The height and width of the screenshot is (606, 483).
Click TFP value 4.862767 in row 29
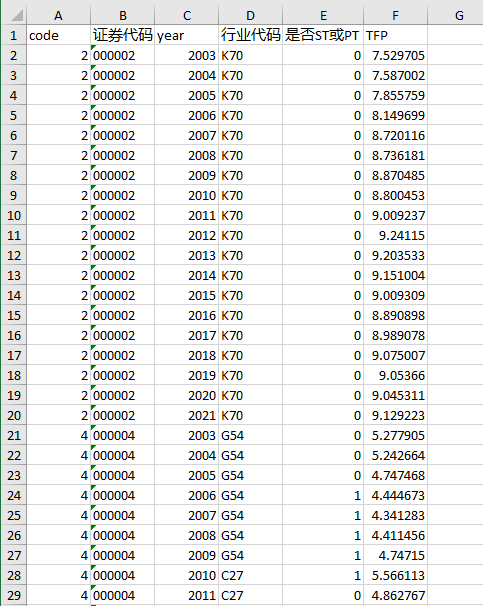(395, 596)
